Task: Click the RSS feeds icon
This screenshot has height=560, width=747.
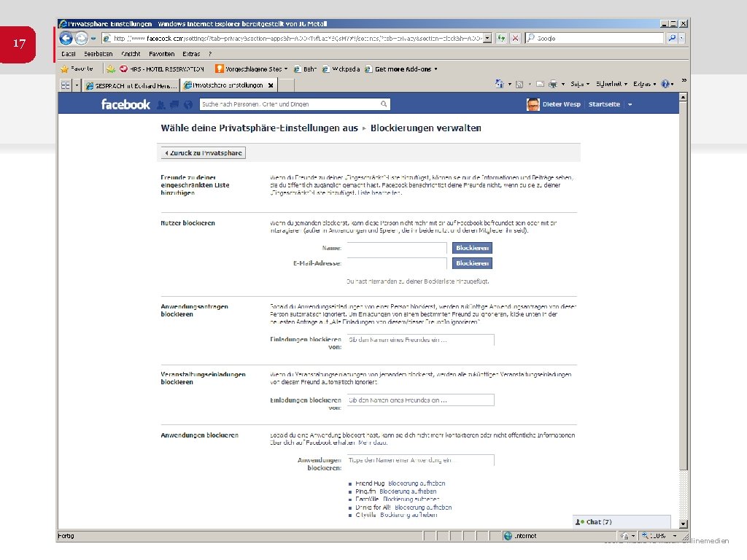Action: (519, 85)
